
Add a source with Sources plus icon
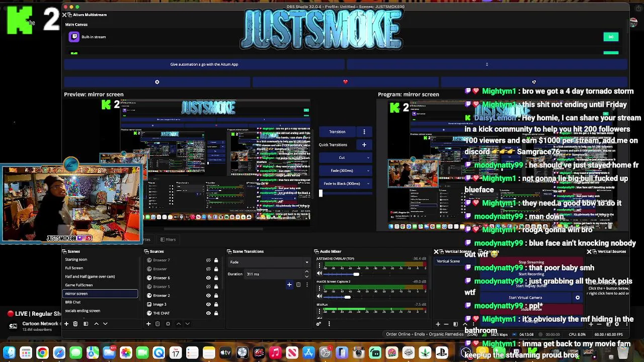(148, 324)
